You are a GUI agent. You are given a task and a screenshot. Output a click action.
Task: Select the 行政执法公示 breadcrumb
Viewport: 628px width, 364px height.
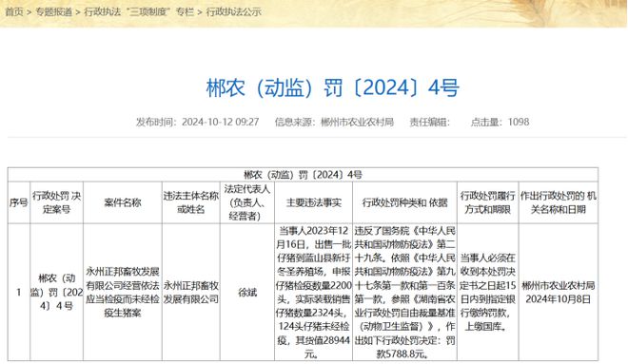233,12
